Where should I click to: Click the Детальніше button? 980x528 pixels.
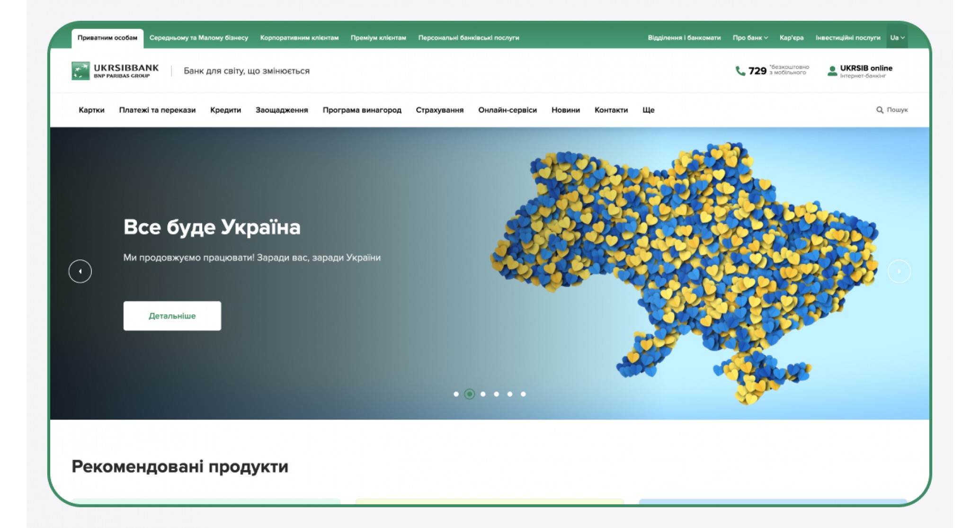point(172,316)
